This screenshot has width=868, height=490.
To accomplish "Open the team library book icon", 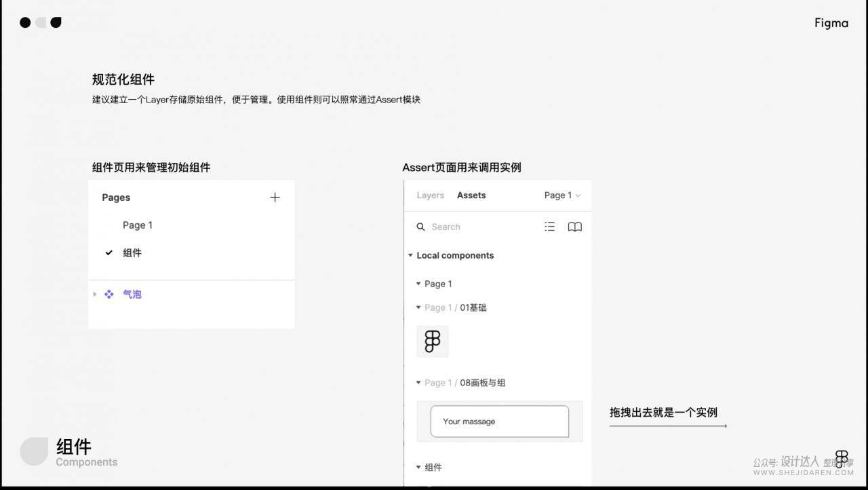I will [x=574, y=227].
